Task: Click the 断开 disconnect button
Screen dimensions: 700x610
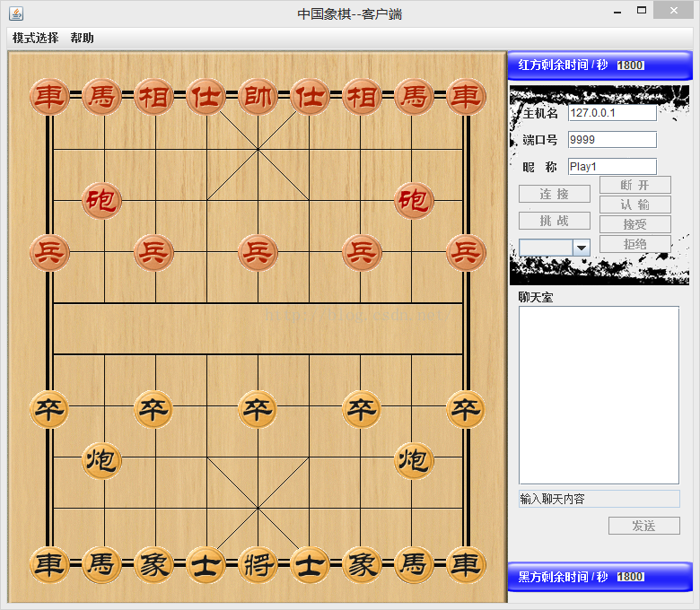Action: coord(634,185)
